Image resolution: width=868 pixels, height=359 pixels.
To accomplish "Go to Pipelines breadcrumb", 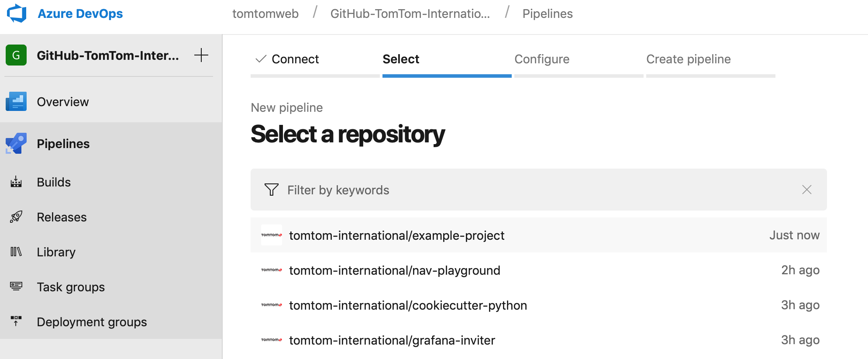I will click(548, 14).
